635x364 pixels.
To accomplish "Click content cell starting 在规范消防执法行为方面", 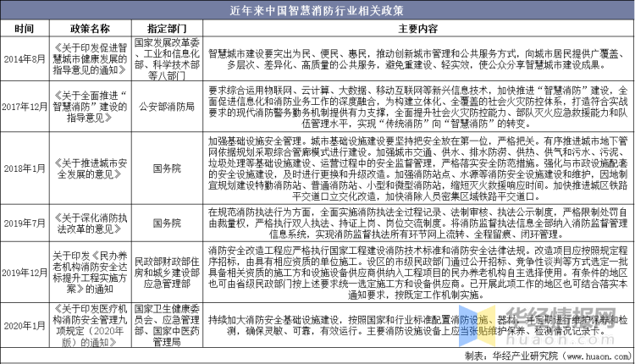I will pos(418,223).
